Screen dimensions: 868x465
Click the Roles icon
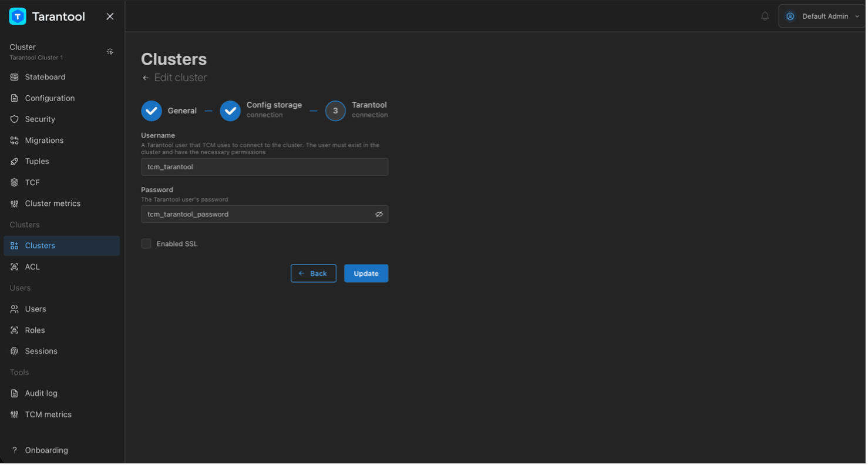pos(15,331)
